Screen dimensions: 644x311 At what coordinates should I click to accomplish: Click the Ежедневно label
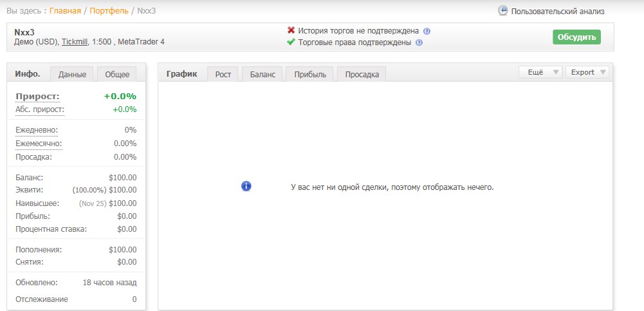coord(37,130)
